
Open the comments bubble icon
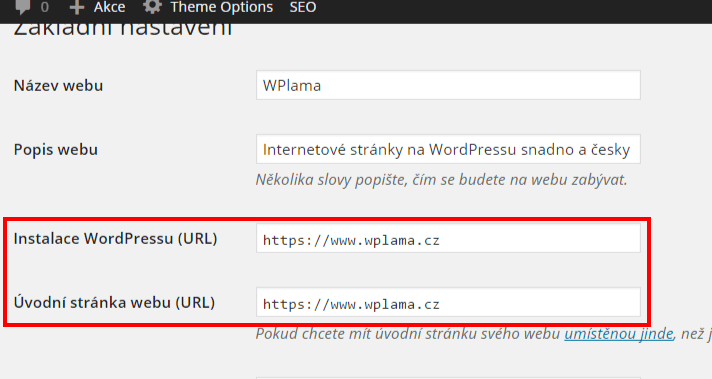pyautogui.click(x=23, y=6)
